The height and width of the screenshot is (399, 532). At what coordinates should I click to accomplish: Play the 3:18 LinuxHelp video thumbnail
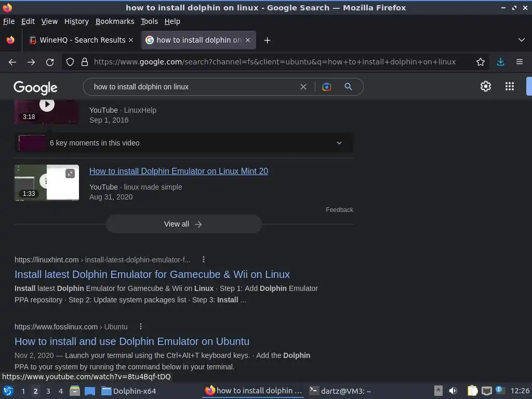tap(47, 112)
